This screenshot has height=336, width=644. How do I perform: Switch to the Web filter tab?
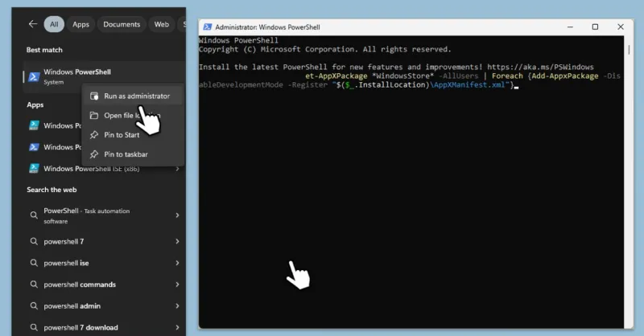162,24
